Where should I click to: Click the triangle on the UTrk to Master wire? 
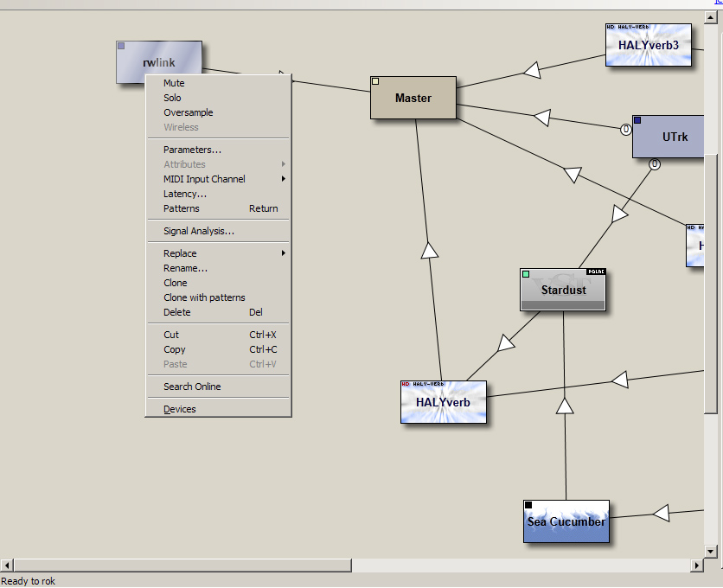[x=542, y=117]
